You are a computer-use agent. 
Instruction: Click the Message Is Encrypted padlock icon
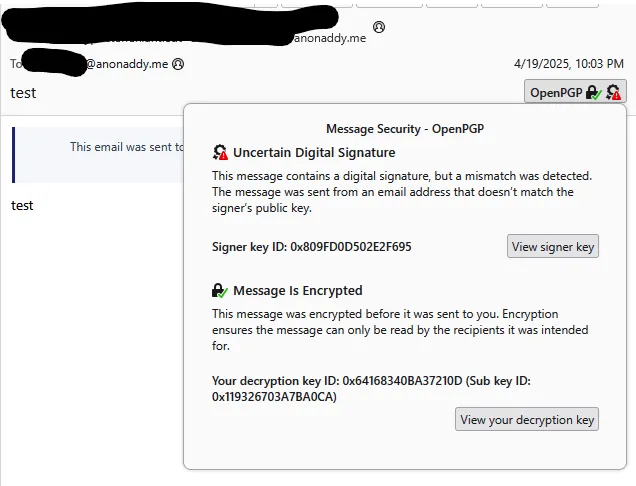point(220,290)
